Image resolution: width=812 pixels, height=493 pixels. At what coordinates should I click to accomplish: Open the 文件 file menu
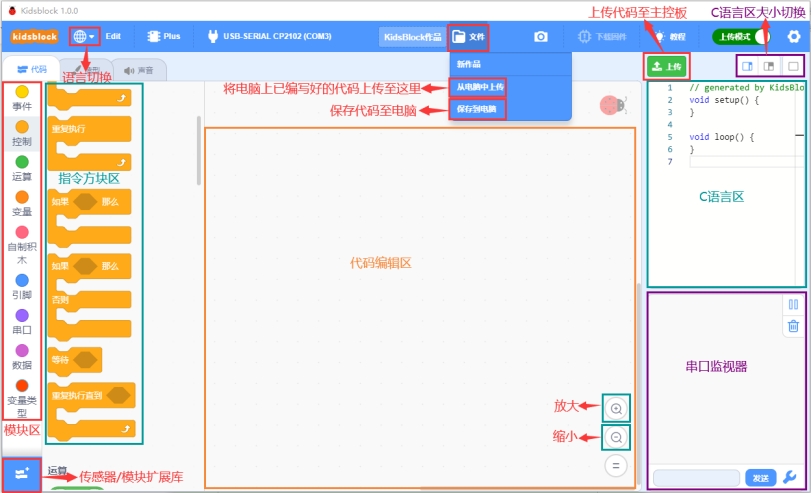pyautogui.click(x=468, y=37)
